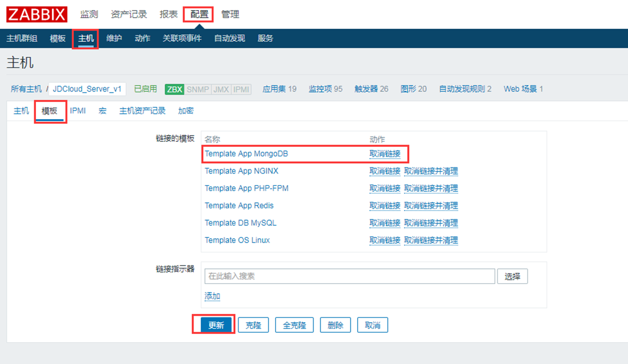
Task: Switch to the 模板 form tab
Action: pyautogui.click(x=50, y=111)
